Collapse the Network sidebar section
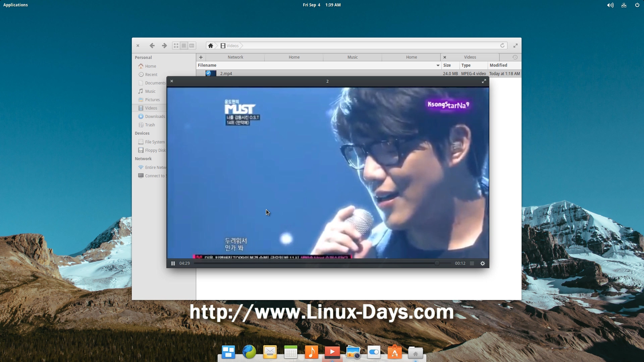 [x=143, y=159]
